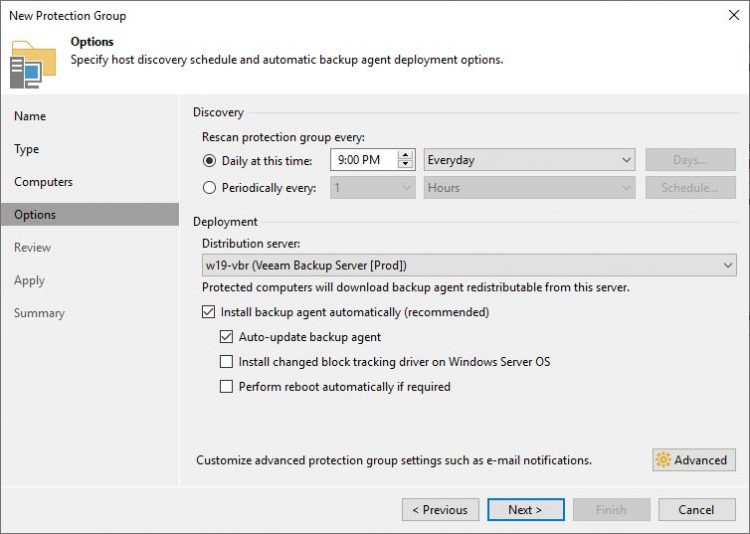Close the New Protection Group dialog
Viewport: 750px width, 534px height.
pyautogui.click(x=734, y=15)
